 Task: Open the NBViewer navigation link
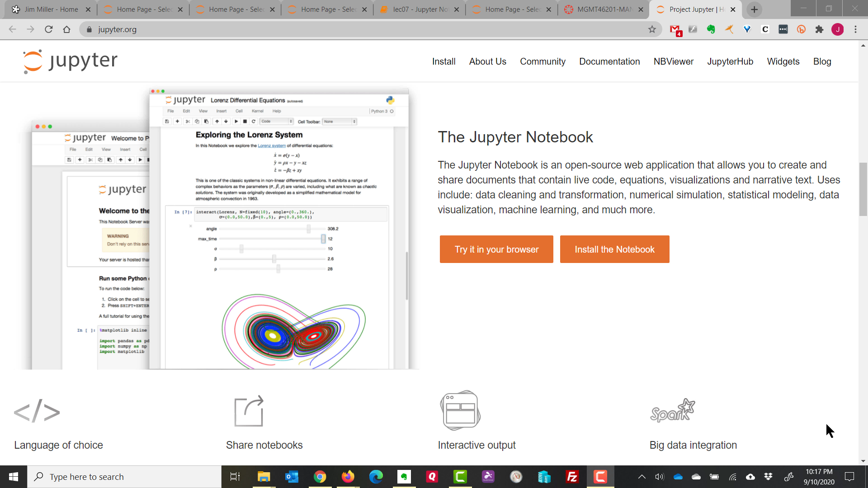coord(673,61)
